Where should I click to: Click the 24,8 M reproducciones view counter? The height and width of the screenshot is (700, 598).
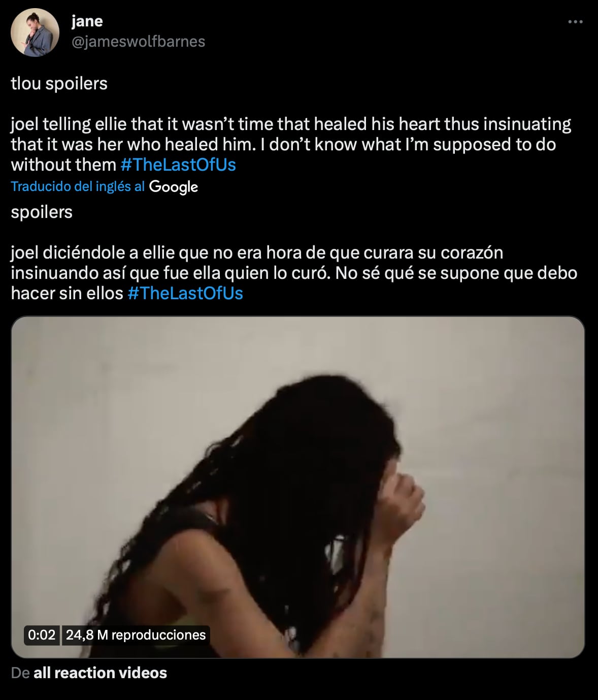click(x=136, y=635)
